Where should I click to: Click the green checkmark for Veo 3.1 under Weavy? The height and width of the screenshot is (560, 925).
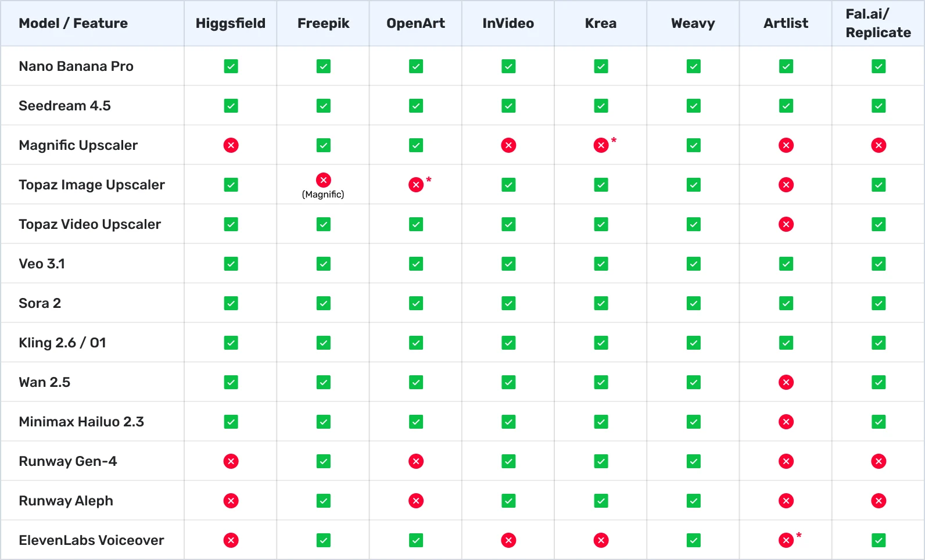[693, 264]
